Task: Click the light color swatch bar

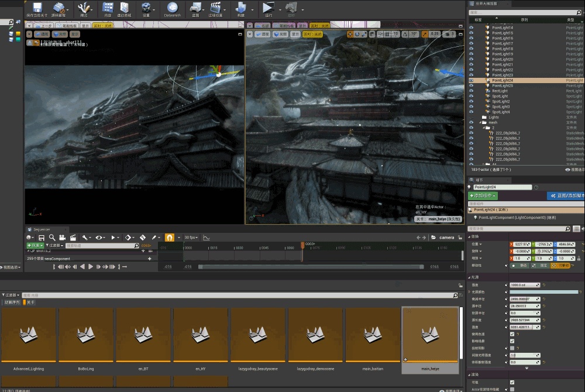Action: [544, 291]
